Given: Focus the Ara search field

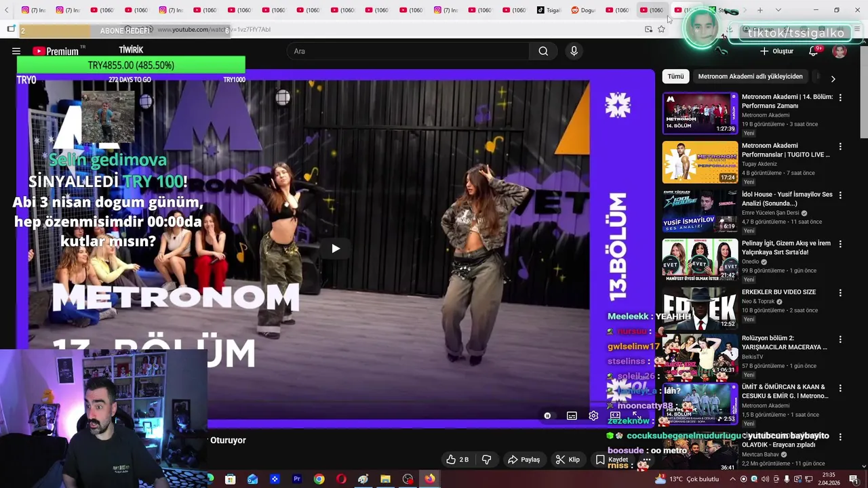Looking at the screenshot, I should [x=409, y=51].
